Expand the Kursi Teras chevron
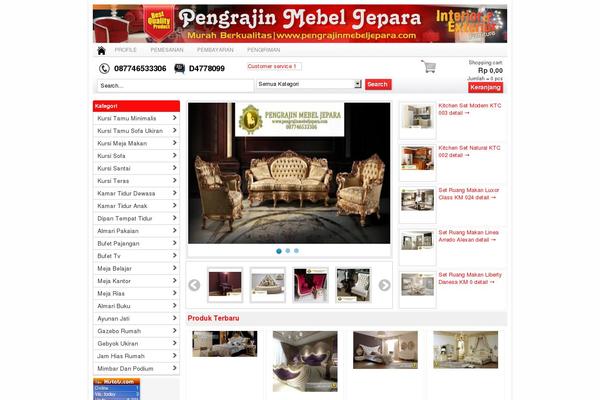This screenshot has height=400, width=600. point(174,180)
